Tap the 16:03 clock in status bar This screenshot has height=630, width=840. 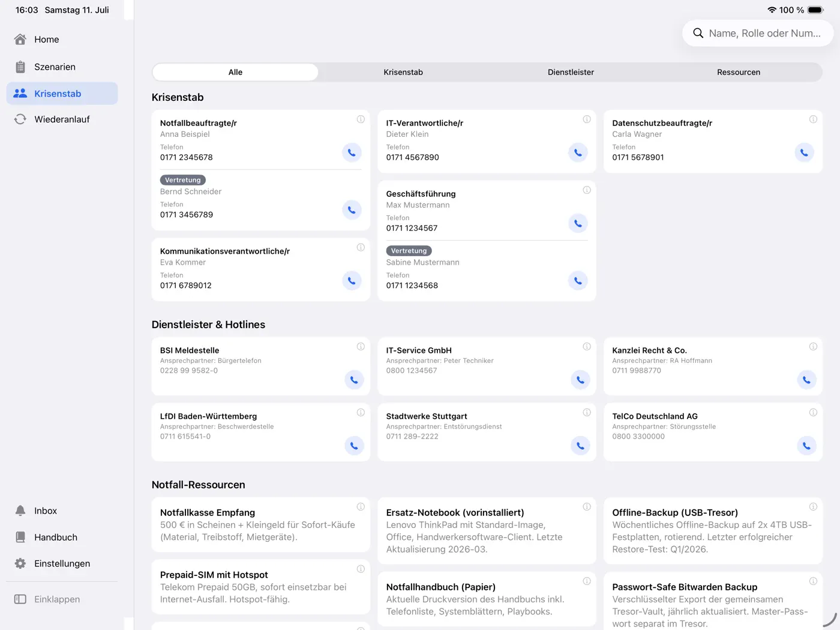coord(27,10)
